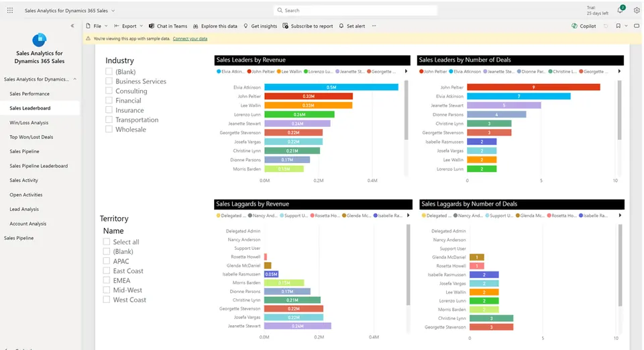
Task: Open the Account Analysis page
Action: click(x=28, y=224)
